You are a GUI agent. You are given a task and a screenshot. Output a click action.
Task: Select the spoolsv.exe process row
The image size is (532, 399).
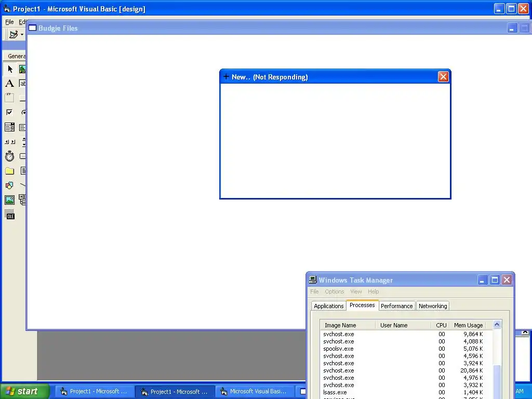[x=406, y=349]
